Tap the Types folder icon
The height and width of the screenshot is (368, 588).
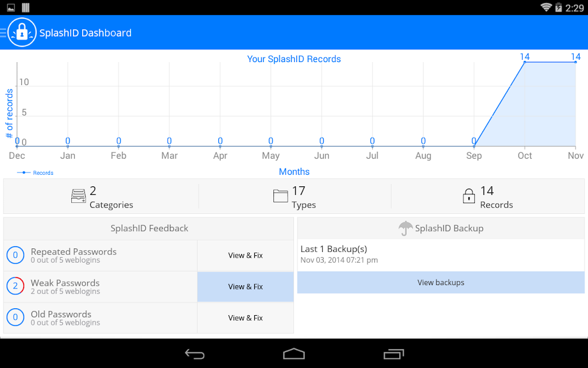(x=280, y=196)
